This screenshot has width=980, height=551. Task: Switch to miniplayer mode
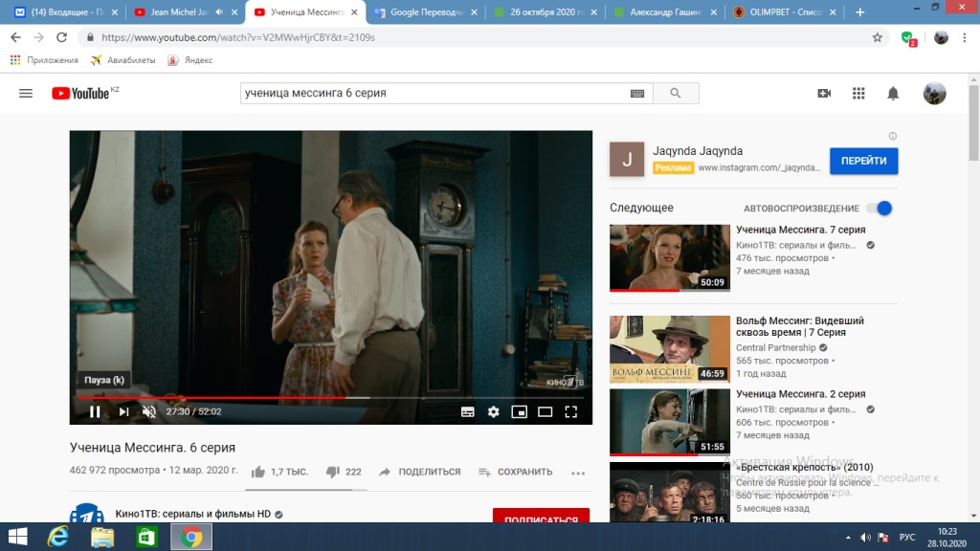coord(520,411)
